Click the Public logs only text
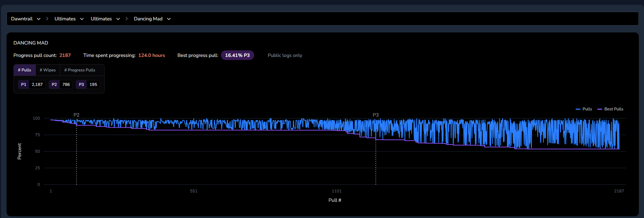This screenshot has height=218, width=644. pos(285,55)
